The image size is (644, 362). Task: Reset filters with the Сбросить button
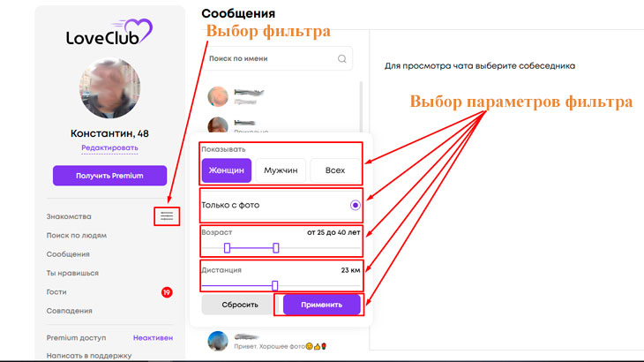pos(240,305)
